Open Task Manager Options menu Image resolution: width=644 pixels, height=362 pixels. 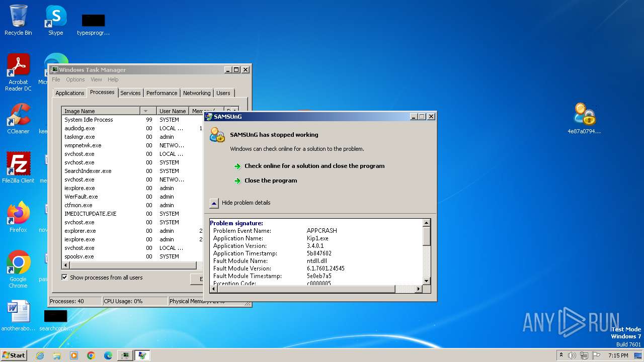[x=75, y=79]
